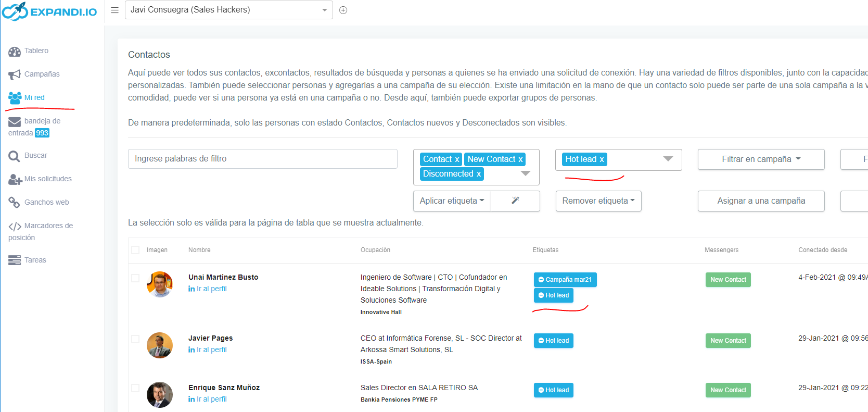This screenshot has width=868, height=412.
Task: Select Mi red menu item
Action: pyautogui.click(x=34, y=97)
